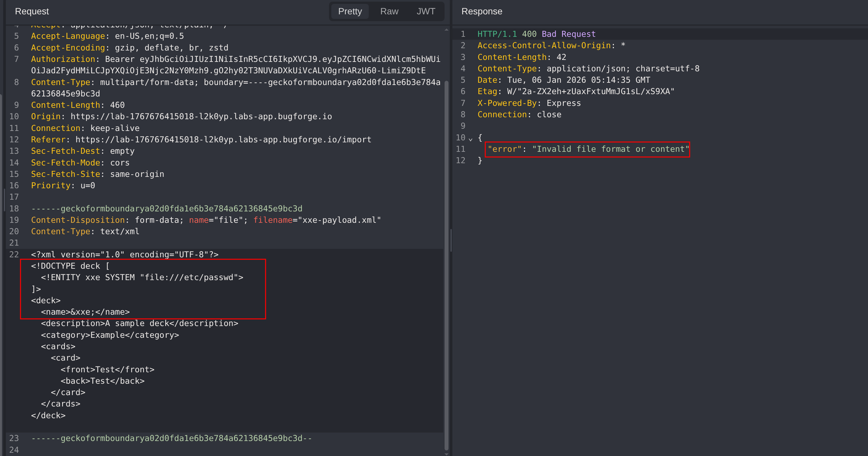Click the Accept-Encoding header line
Image resolution: width=868 pixels, height=456 pixels.
click(x=130, y=48)
